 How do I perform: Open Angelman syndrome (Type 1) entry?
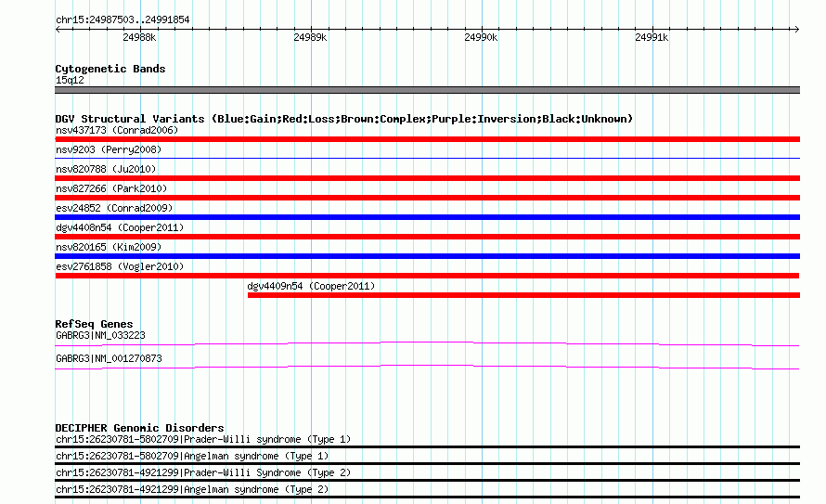(x=192, y=456)
